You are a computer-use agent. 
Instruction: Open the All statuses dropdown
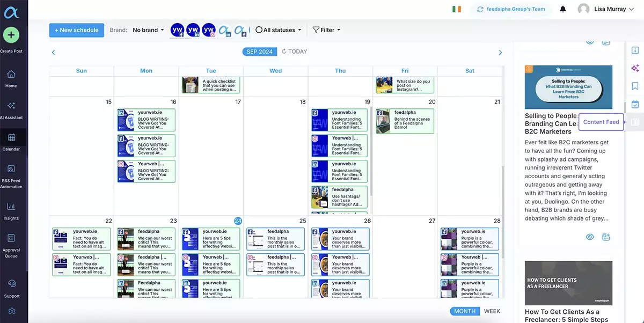tap(278, 30)
